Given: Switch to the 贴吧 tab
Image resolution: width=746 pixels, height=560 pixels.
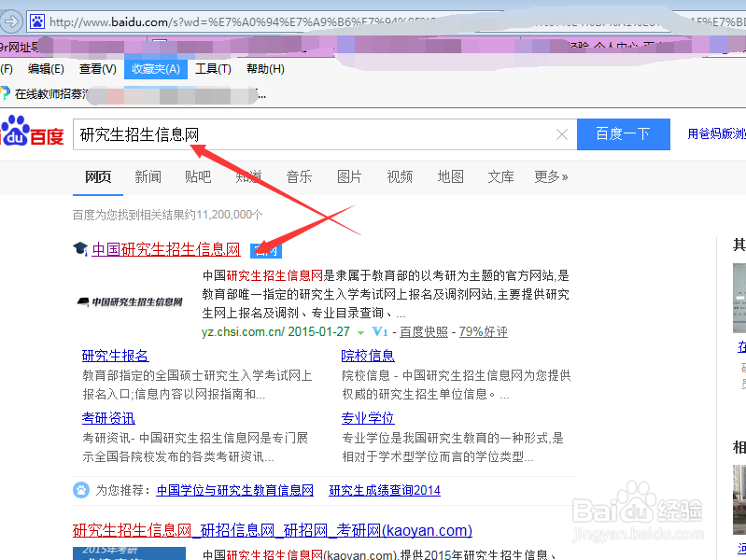Looking at the screenshot, I should (198, 177).
